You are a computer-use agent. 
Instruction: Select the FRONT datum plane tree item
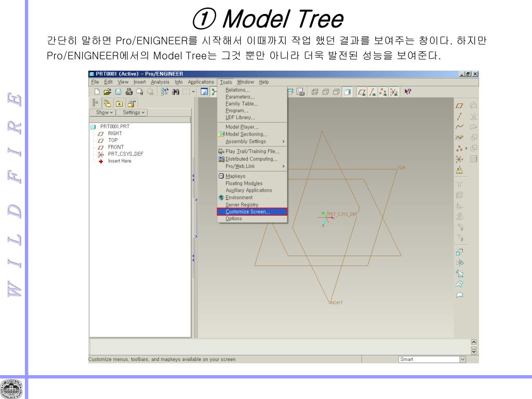pos(116,147)
